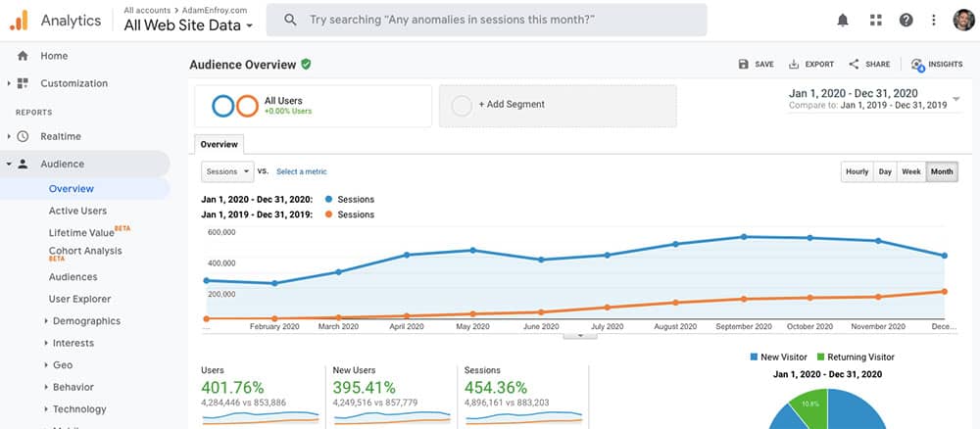Viewport: 980px width, 429px height.
Task: Click the SAVE button label
Action: tap(764, 65)
